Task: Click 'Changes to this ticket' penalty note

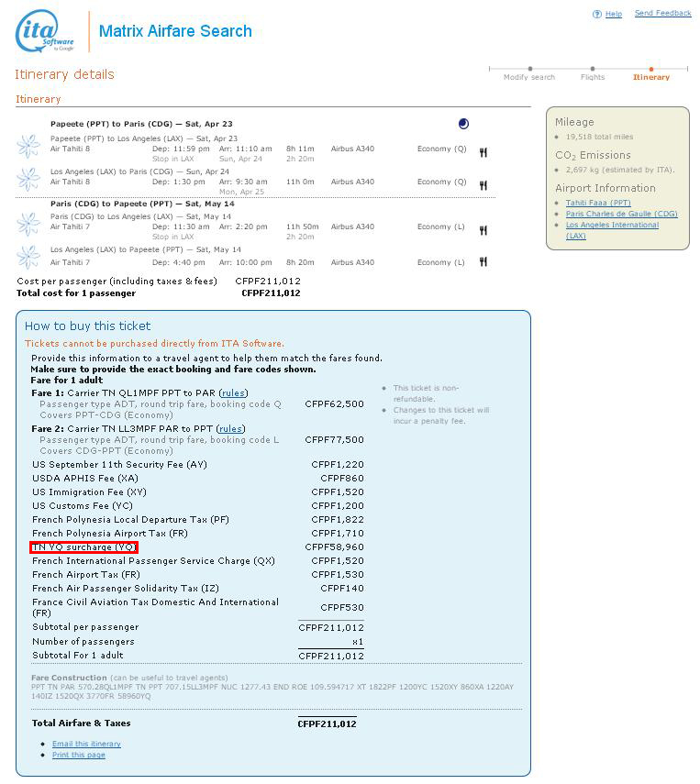Action: point(441,415)
